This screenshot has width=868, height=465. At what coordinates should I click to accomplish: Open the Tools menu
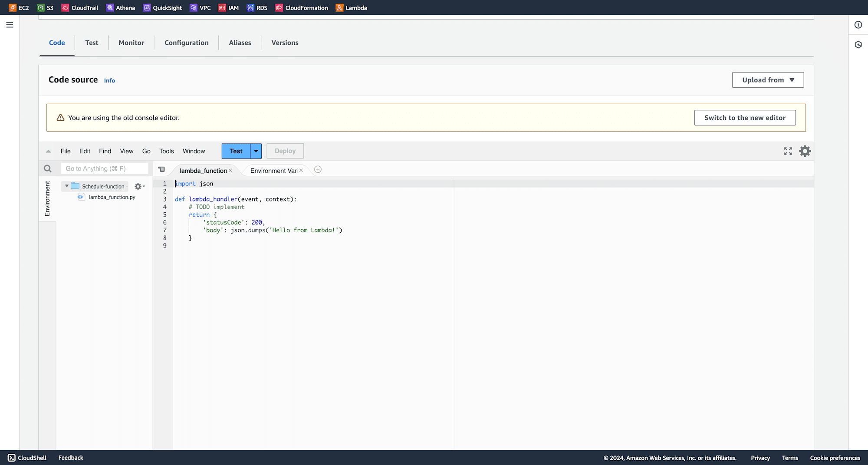click(167, 151)
